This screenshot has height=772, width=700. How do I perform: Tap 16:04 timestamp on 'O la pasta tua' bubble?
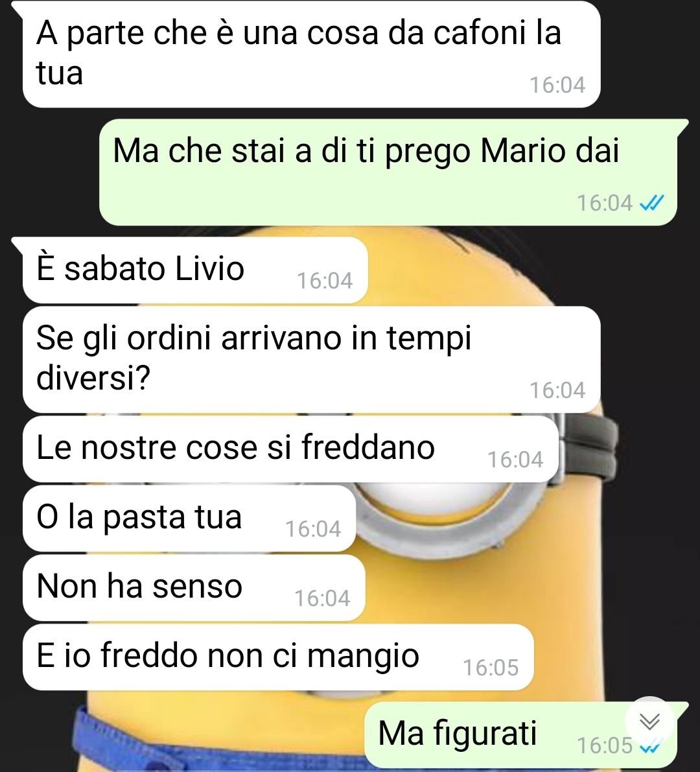click(x=313, y=529)
